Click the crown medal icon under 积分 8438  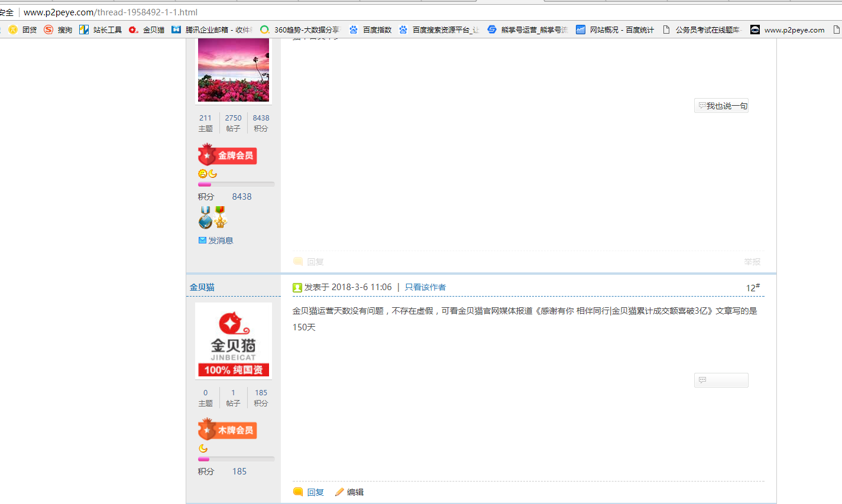(220, 217)
